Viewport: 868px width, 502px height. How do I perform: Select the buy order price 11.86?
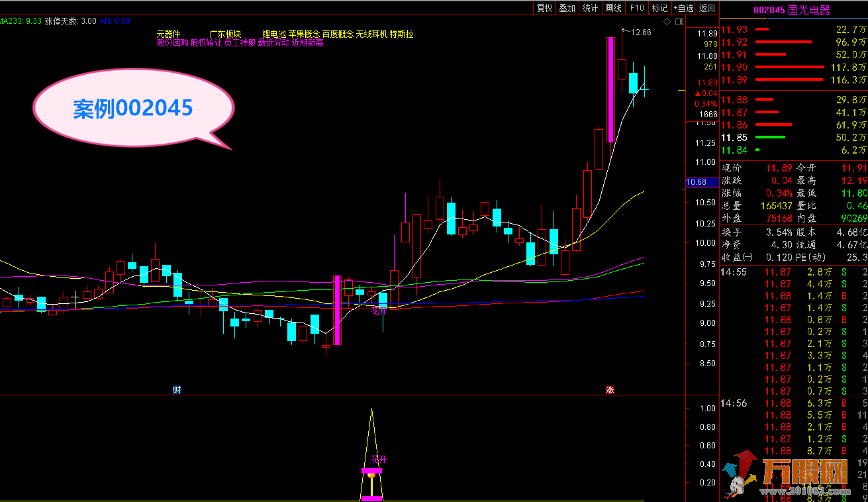pos(734,125)
